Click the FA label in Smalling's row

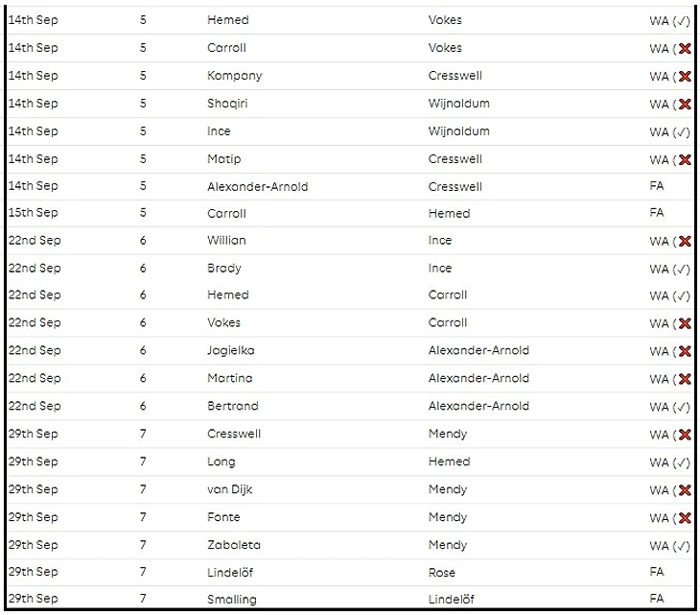click(657, 600)
